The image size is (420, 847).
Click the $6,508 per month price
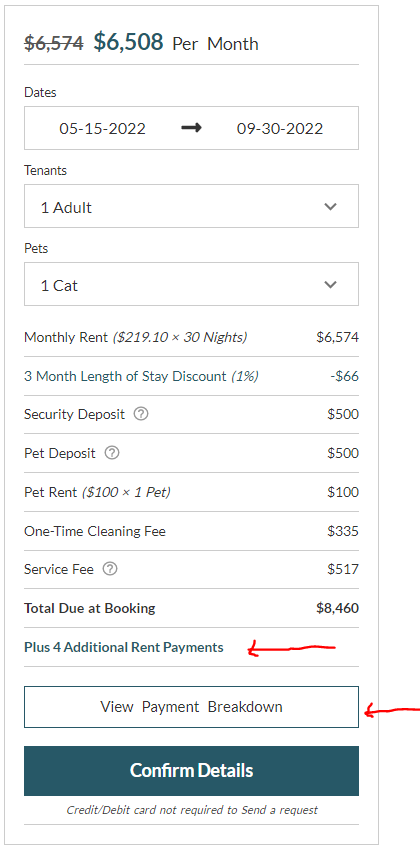[x=128, y=42]
